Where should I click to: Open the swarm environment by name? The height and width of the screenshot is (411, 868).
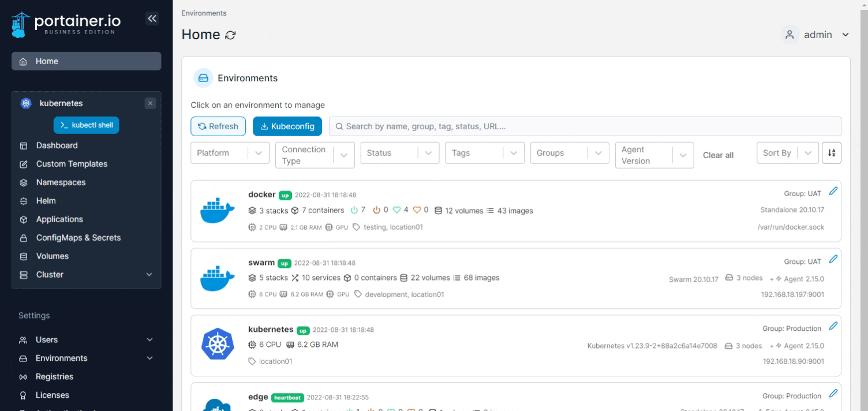261,263
